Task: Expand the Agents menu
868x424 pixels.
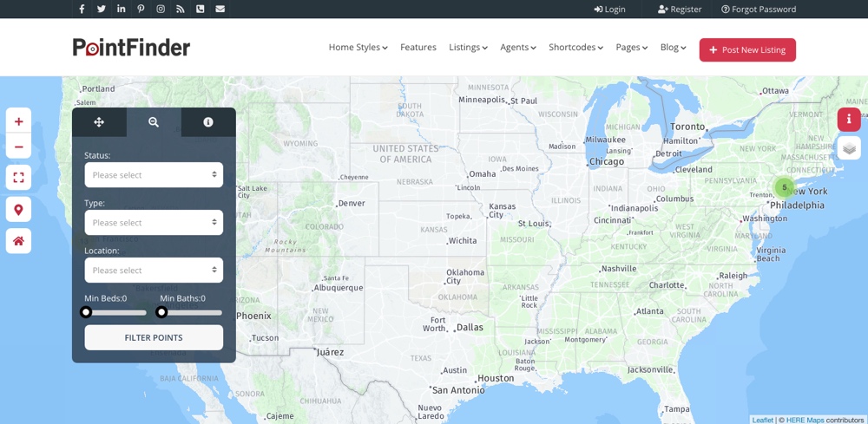Action: pyautogui.click(x=518, y=48)
